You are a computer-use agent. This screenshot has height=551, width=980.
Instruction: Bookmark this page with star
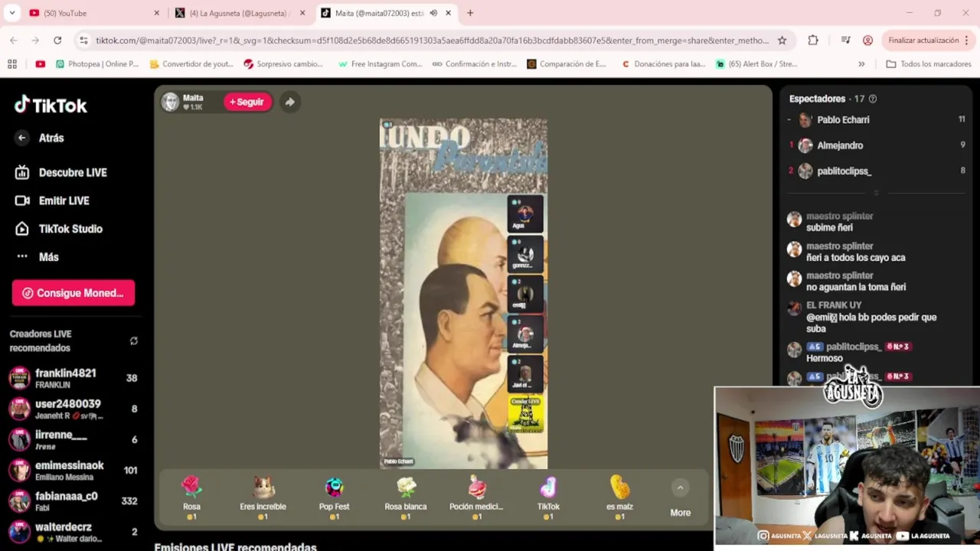pyautogui.click(x=782, y=41)
